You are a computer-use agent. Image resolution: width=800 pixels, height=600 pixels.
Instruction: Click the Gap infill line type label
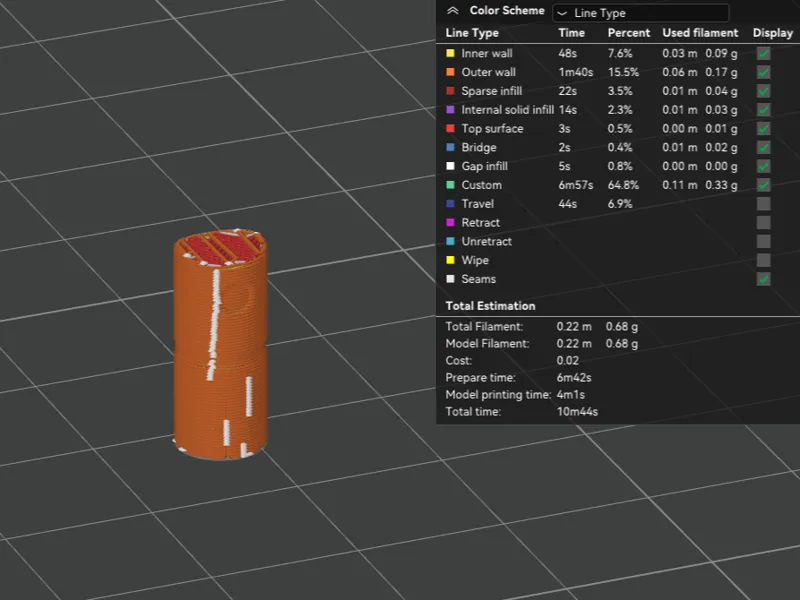tap(484, 166)
